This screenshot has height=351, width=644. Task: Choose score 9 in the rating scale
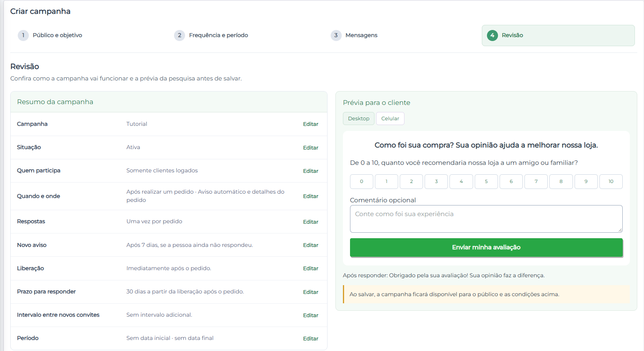(x=586, y=181)
